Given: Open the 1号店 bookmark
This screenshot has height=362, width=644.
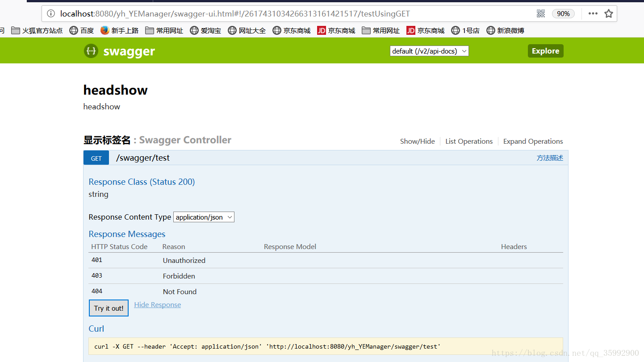Looking at the screenshot, I should [x=465, y=30].
